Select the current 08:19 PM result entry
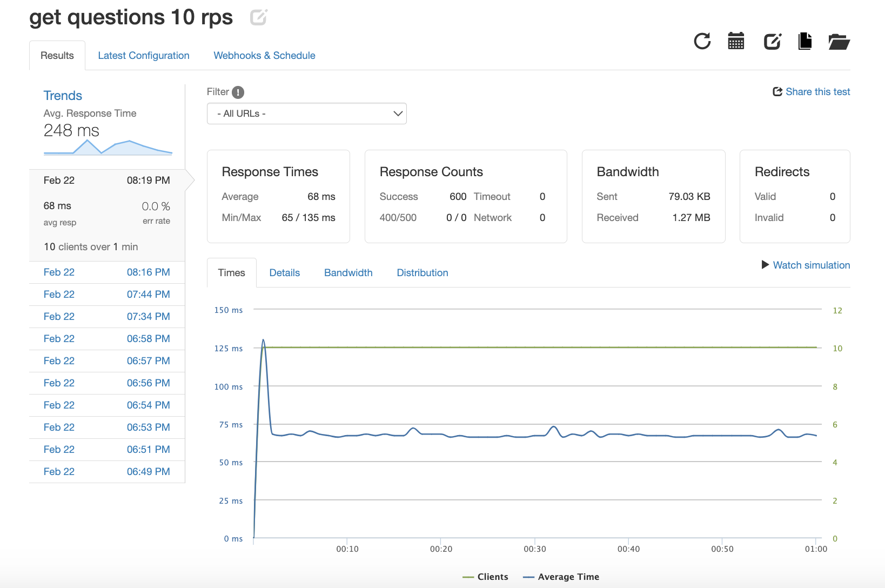The image size is (885, 588). pos(107,215)
